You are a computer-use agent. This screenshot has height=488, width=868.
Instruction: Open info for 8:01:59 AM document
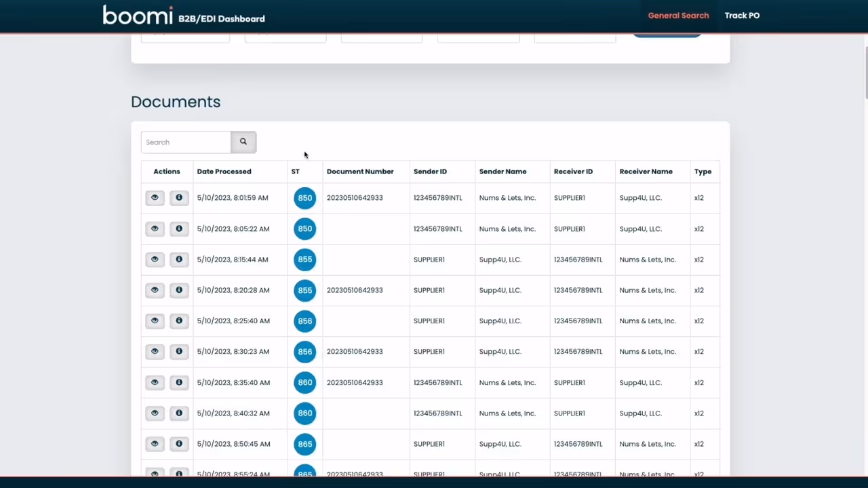click(x=179, y=198)
